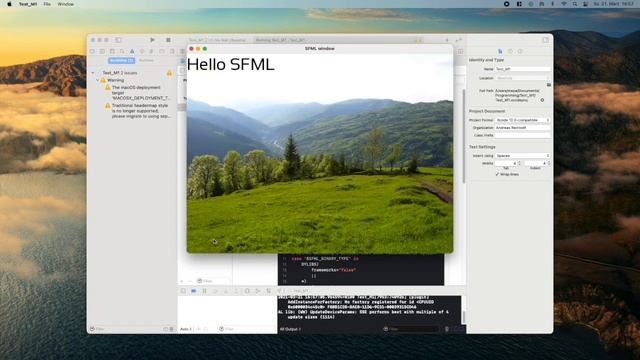Open Spotlight search in menu bar

[574, 4]
